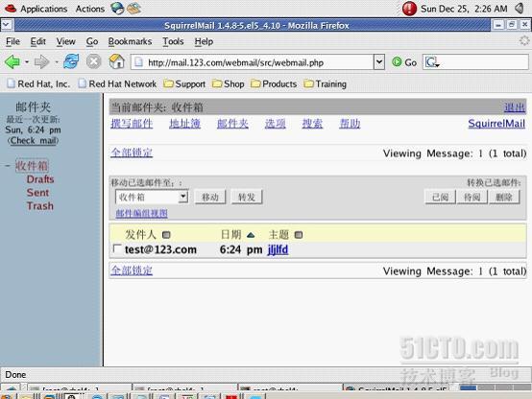Reload the page with the refresh icon
Viewport: 532px width, 399px height.
point(71,61)
